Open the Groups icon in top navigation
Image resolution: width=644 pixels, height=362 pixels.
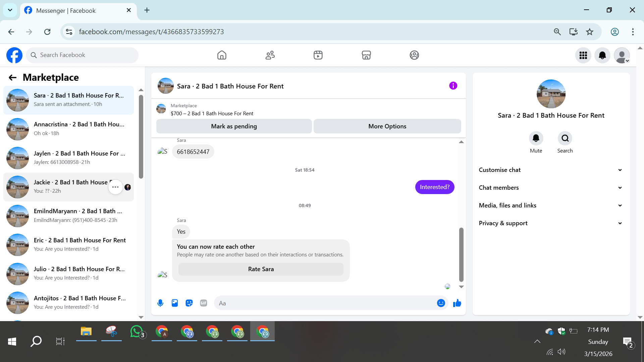(414, 55)
